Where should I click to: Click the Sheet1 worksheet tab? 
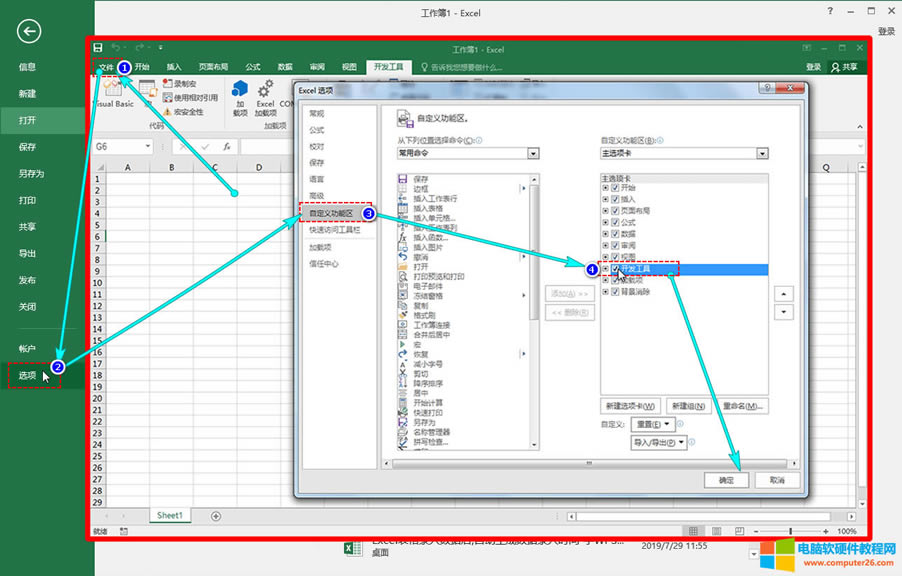tap(168, 515)
